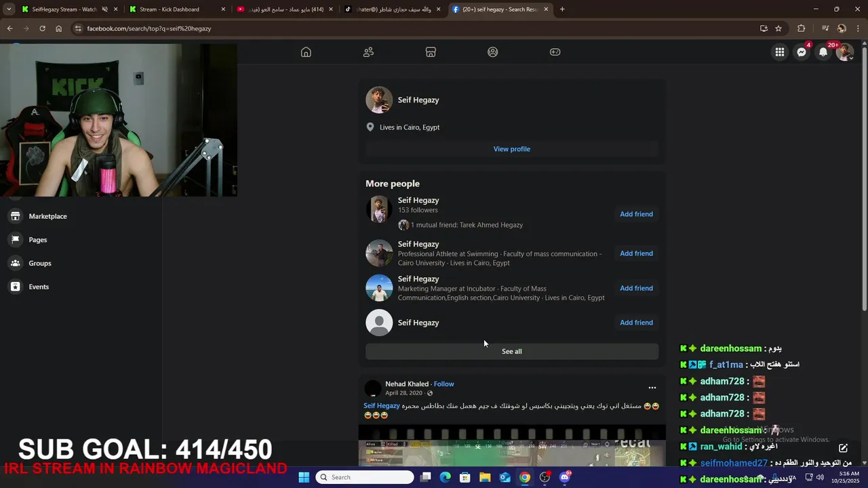Go to the browser home page
This screenshot has width=868, height=488.
58,28
